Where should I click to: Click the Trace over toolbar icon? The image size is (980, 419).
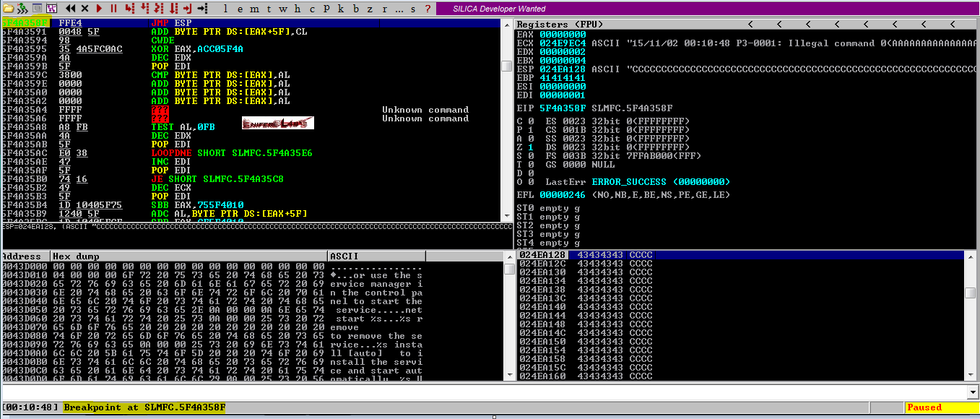173,8
